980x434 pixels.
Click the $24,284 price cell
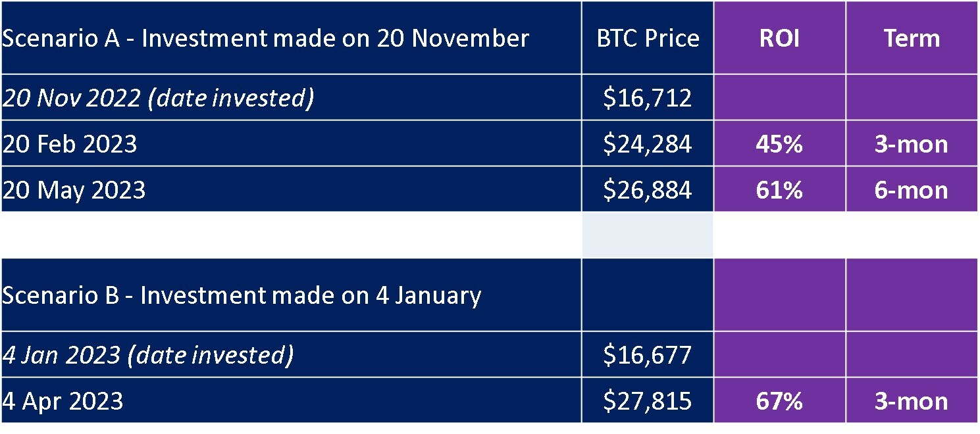pyautogui.click(x=648, y=143)
